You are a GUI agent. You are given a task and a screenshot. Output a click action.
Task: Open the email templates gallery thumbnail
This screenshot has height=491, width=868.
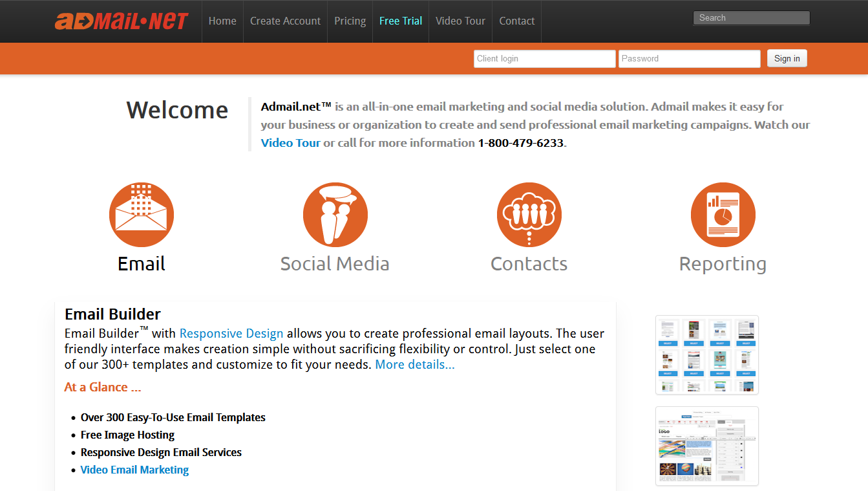tap(706, 355)
